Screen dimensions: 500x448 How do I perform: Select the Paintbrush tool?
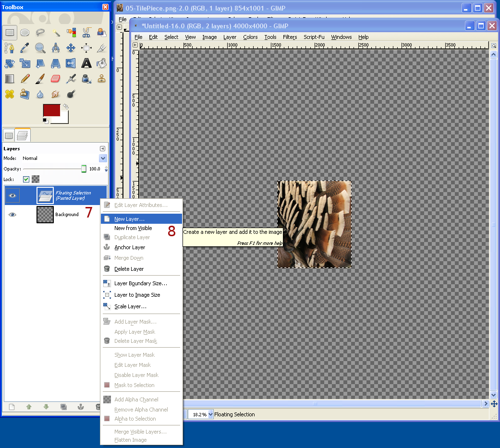pos(40,79)
